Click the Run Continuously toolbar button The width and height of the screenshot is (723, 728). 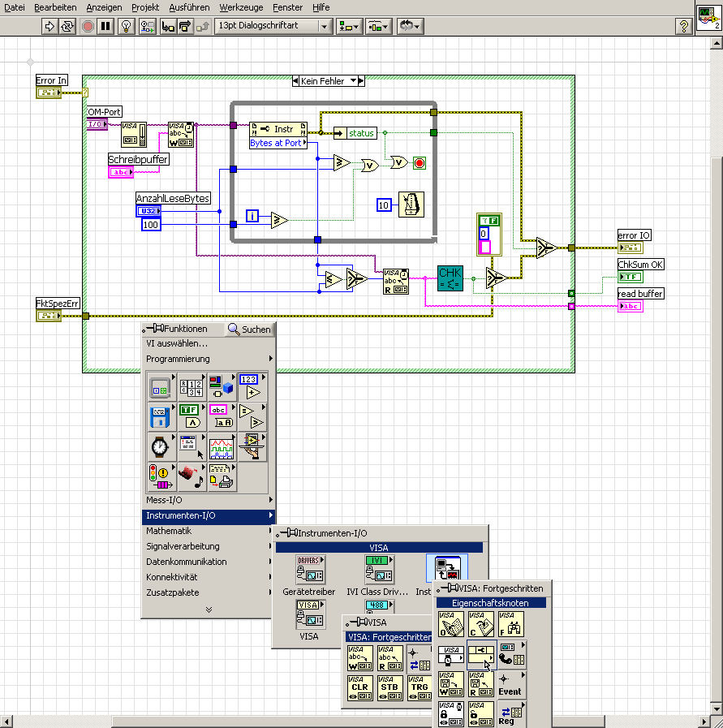tap(67, 26)
